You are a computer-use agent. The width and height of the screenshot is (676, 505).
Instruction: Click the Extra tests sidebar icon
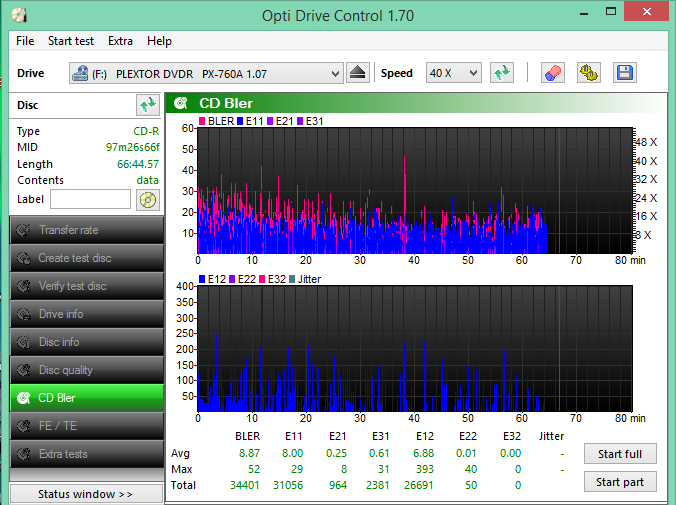point(23,454)
